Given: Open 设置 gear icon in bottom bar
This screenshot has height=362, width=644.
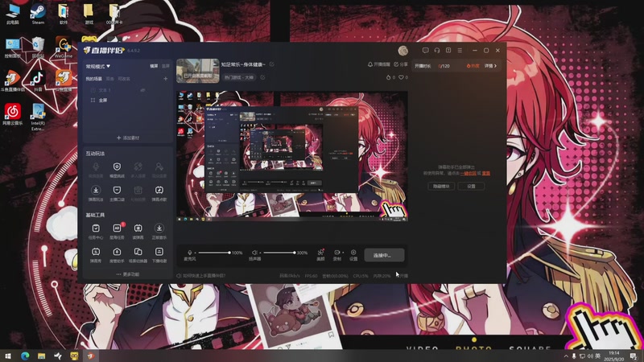Looking at the screenshot, I should (353, 252).
